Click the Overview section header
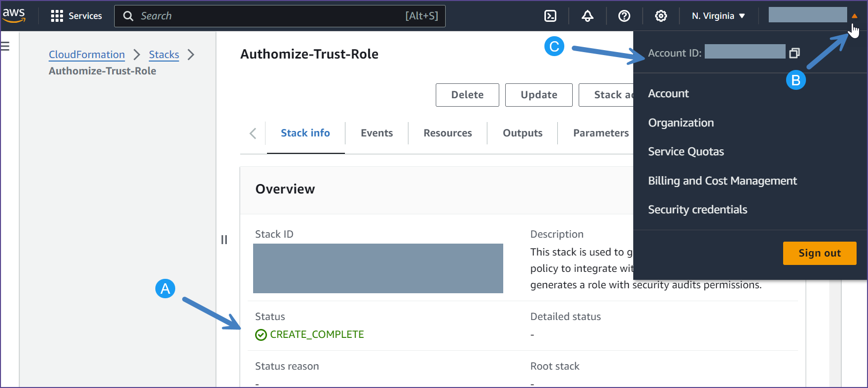Screen dimensions: 868x388 coord(285,189)
